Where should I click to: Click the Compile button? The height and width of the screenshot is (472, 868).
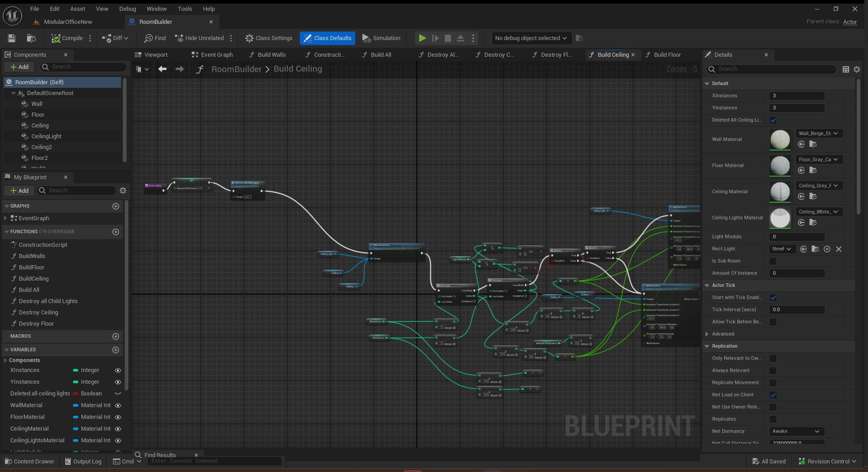67,38
